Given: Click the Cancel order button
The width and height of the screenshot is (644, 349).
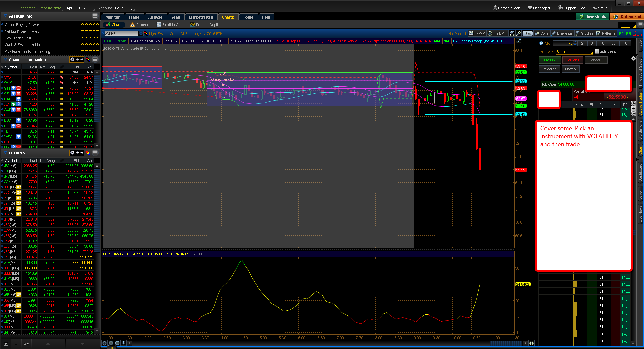Looking at the screenshot, I should click(x=596, y=60).
